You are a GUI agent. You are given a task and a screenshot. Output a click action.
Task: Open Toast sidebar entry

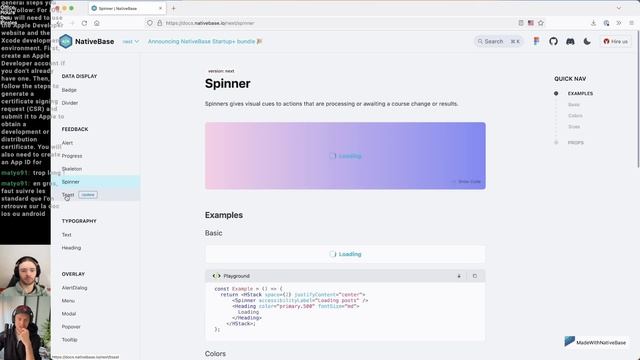(x=68, y=195)
